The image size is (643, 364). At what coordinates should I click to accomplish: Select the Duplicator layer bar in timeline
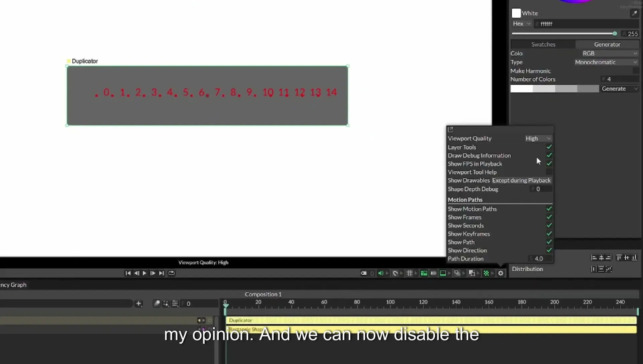point(431,321)
